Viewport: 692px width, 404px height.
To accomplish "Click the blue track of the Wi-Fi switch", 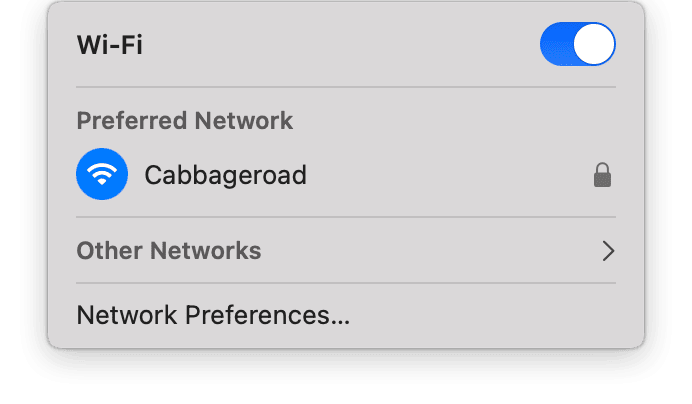I will tap(556, 44).
